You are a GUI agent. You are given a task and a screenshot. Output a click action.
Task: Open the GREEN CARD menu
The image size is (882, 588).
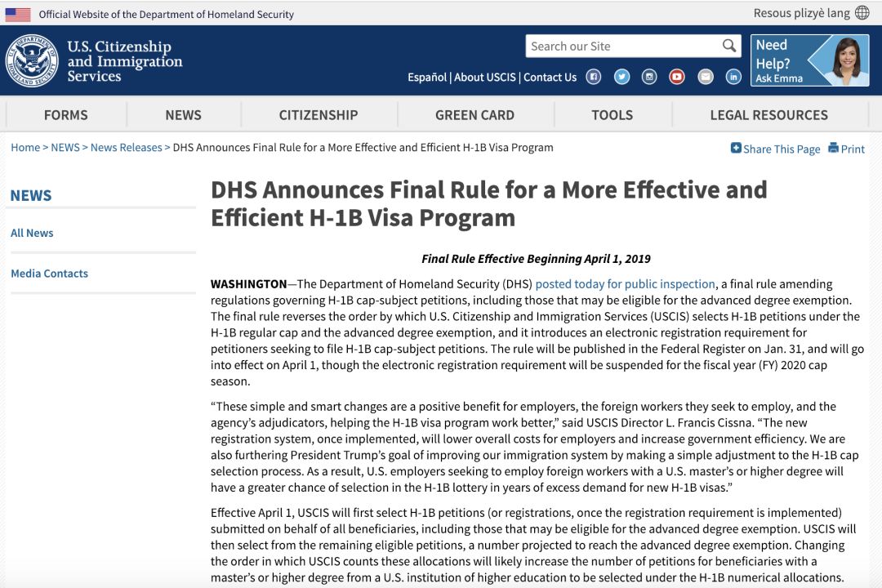tap(474, 115)
